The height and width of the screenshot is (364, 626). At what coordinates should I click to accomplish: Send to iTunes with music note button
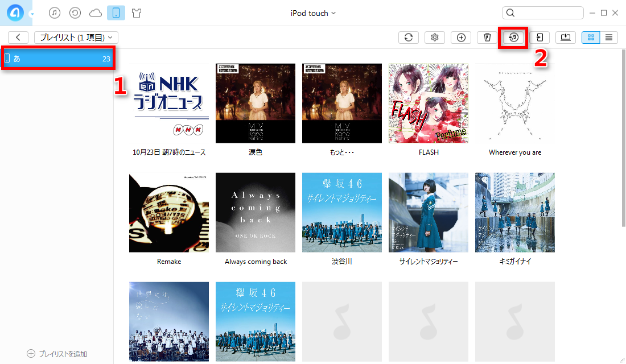(513, 37)
